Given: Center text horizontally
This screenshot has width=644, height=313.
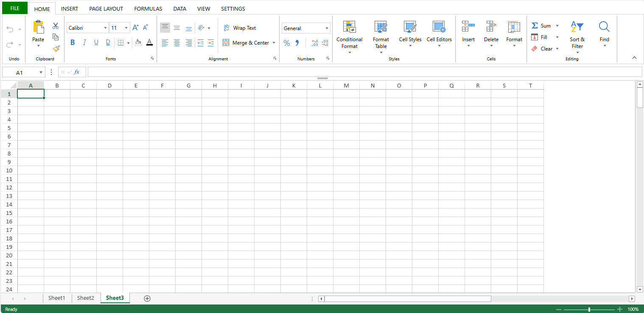Looking at the screenshot, I should [x=177, y=43].
